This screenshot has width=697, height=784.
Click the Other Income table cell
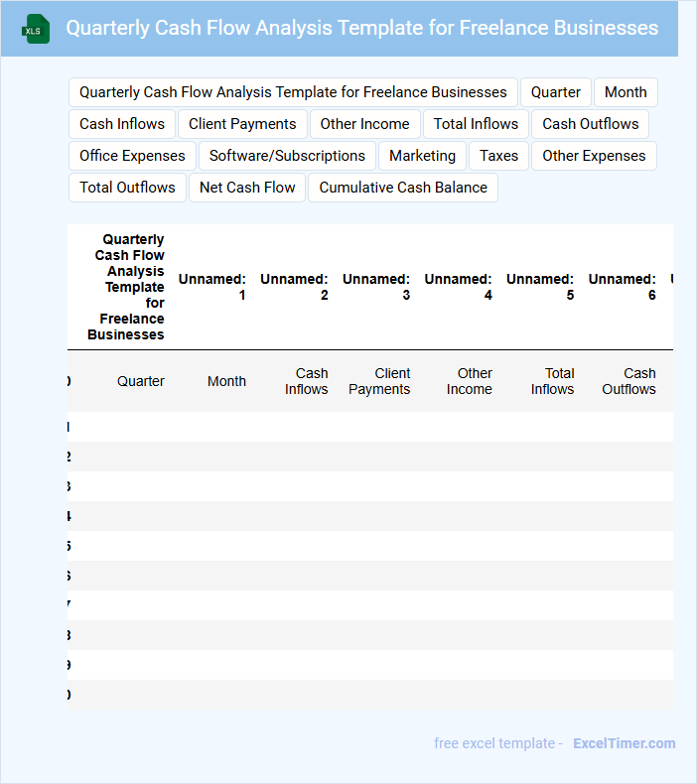[470, 381]
